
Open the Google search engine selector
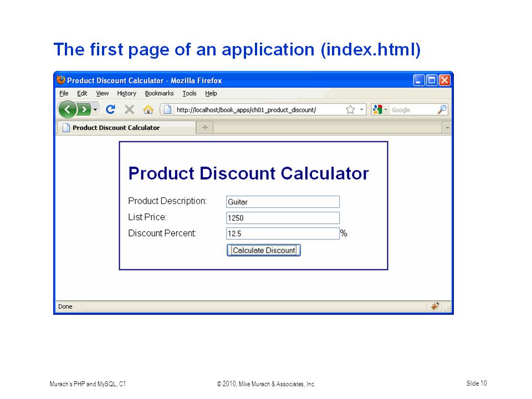(x=380, y=110)
